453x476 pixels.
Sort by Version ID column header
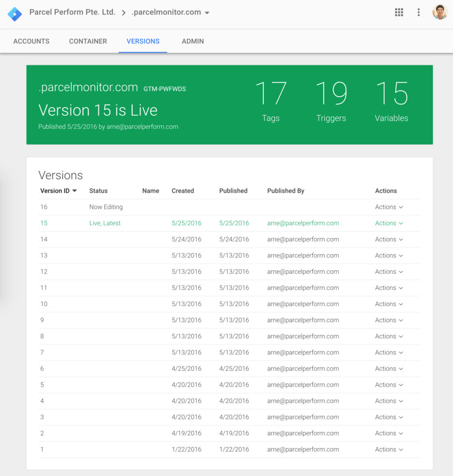tap(58, 191)
